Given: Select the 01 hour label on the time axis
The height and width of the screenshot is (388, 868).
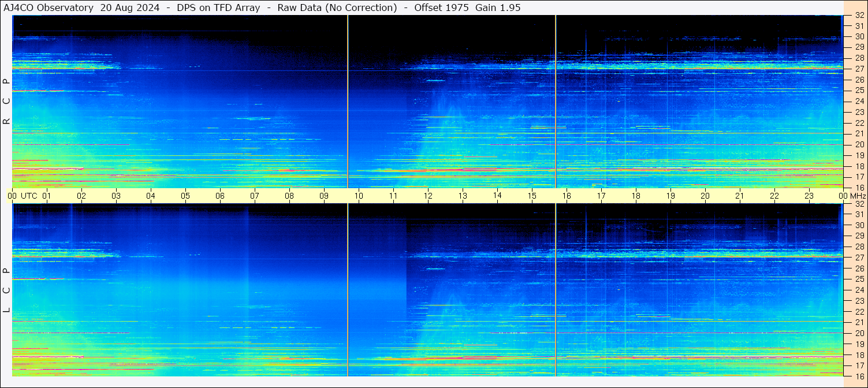Looking at the screenshot, I should tap(47, 196).
